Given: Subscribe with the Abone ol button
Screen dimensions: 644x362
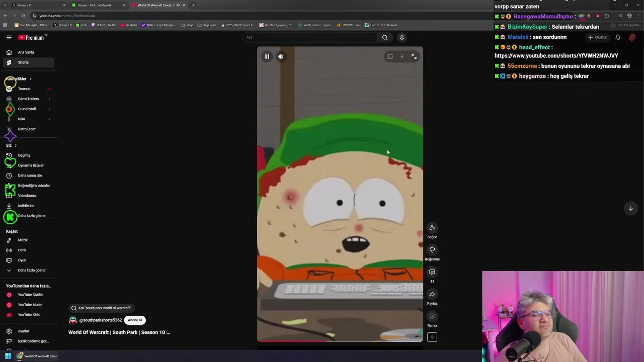Looking at the screenshot, I should click(x=135, y=320).
